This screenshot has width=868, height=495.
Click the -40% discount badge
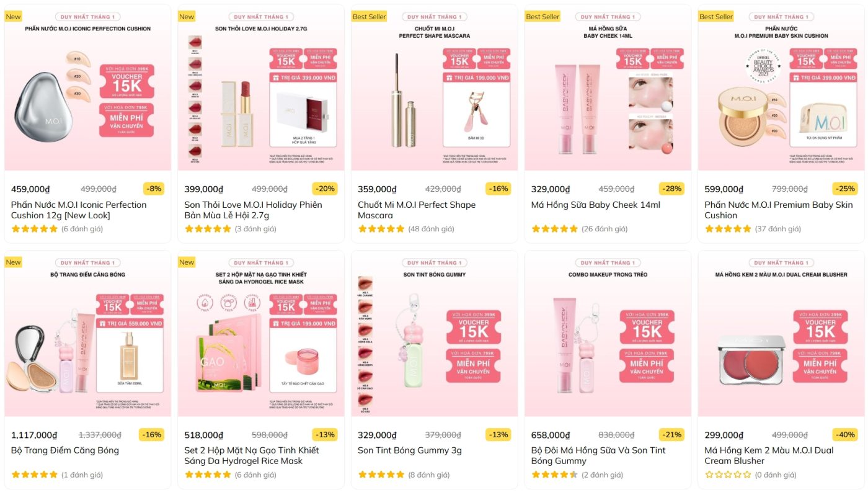tap(845, 435)
